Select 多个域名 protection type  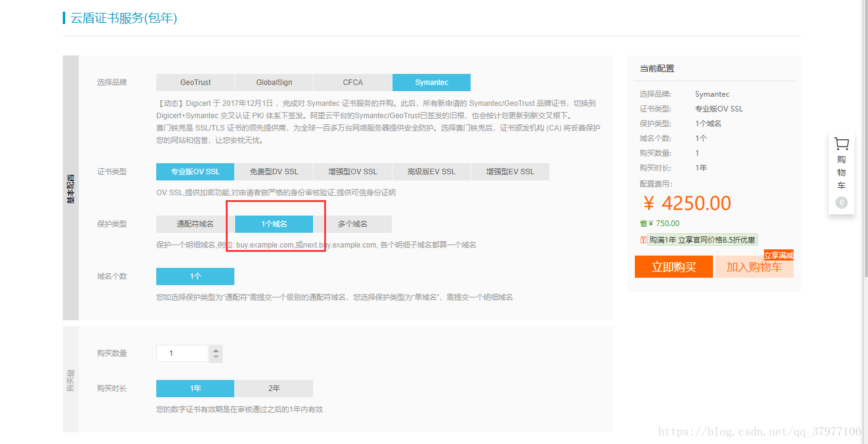[352, 224]
